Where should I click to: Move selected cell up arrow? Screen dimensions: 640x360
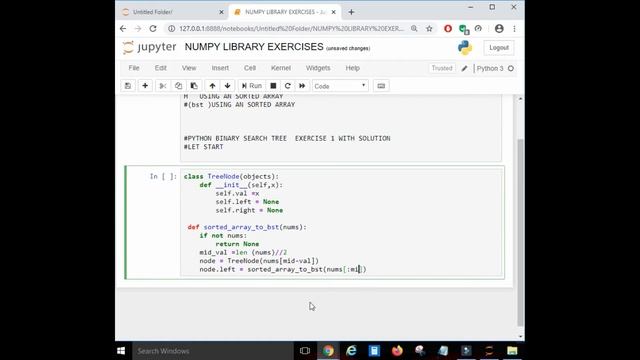[212, 86]
